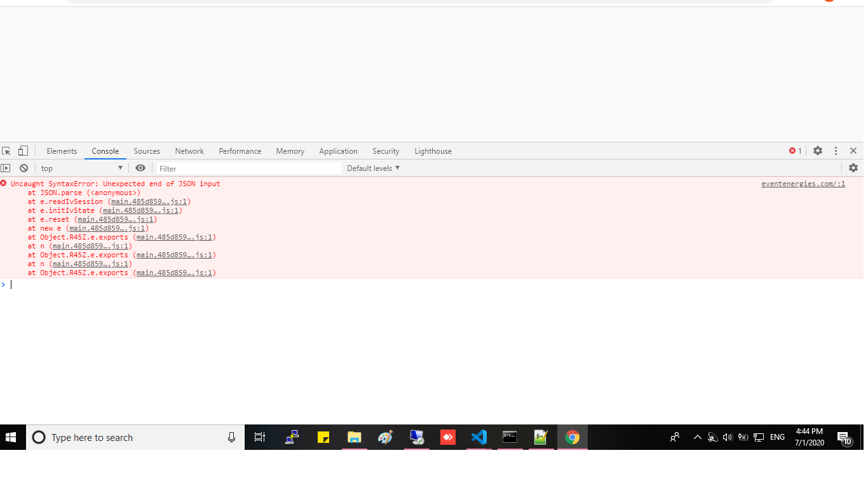Open the clock showing 4:44 PM
Viewport: 868px width, 488px height.
[x=809, y=437]
